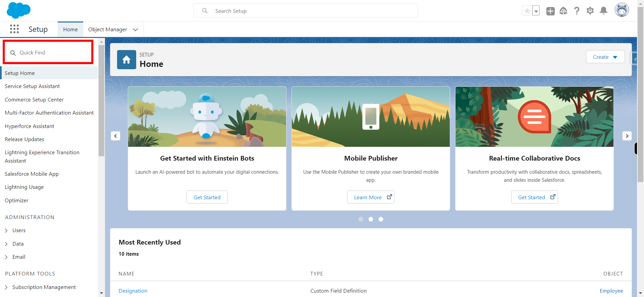Select Setup Home in the sidebar
The image size is (644, 297).
pyautogui.click(x=50, y=73)
